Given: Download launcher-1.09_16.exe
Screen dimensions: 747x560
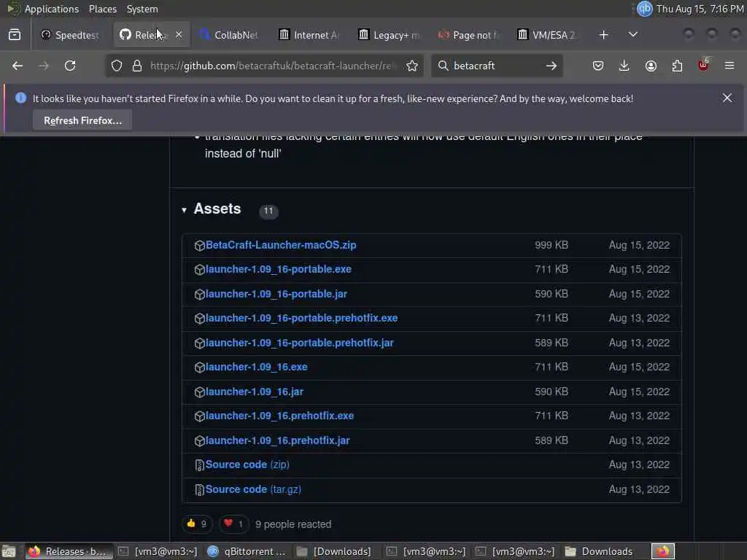Looking at the screenshot, I should (x=256, y=367).
